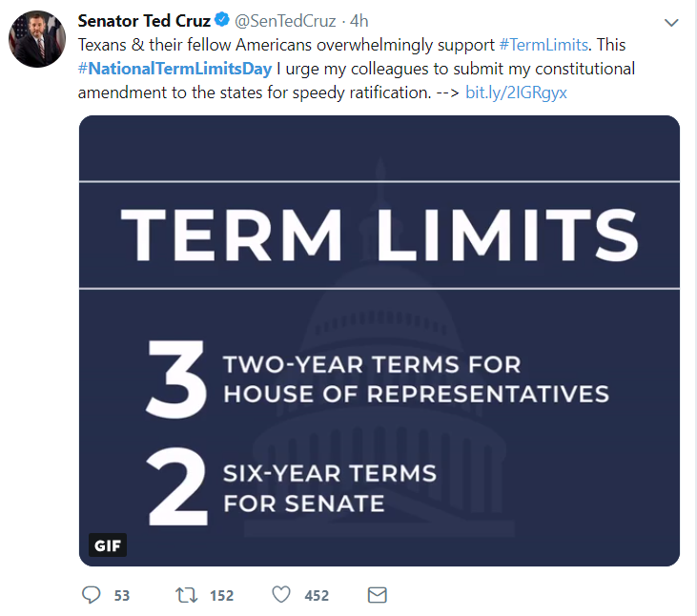Viewport: 697px width, 616px height.
Task: Like the tweet with the heart icon
Action: 281,595
